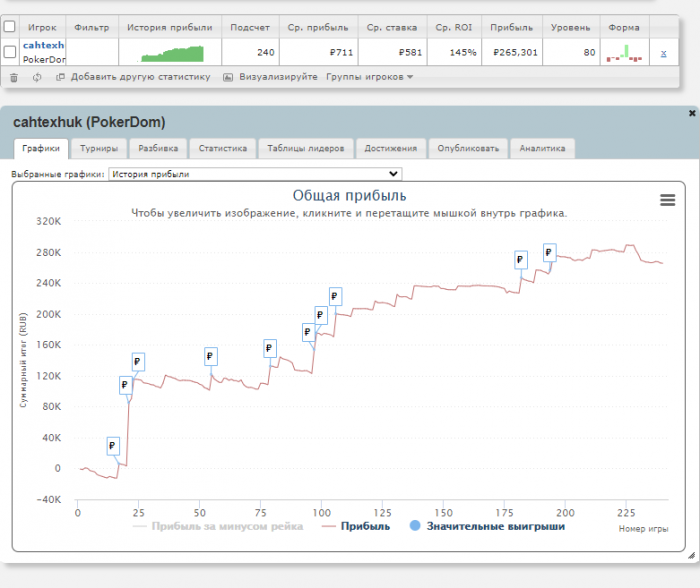Click the cahtexhuk player name link
Viewport: 700px width, 588px height.
[x=43, y=45]
